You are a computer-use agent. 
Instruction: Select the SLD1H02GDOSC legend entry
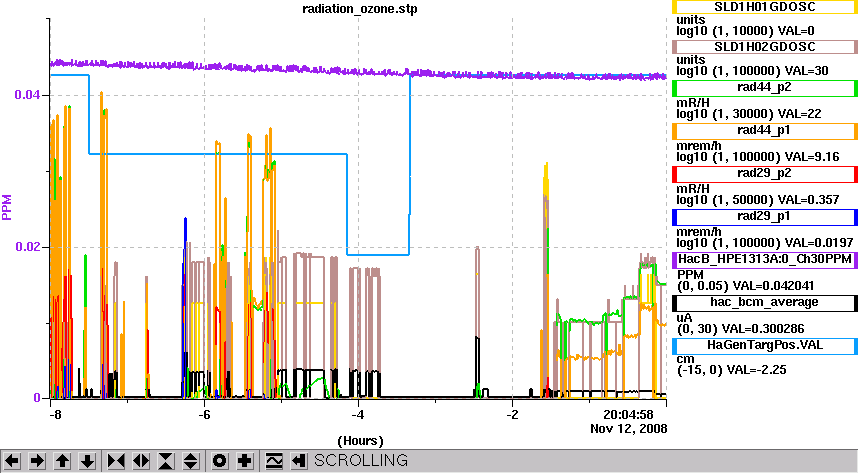(764, 47)
